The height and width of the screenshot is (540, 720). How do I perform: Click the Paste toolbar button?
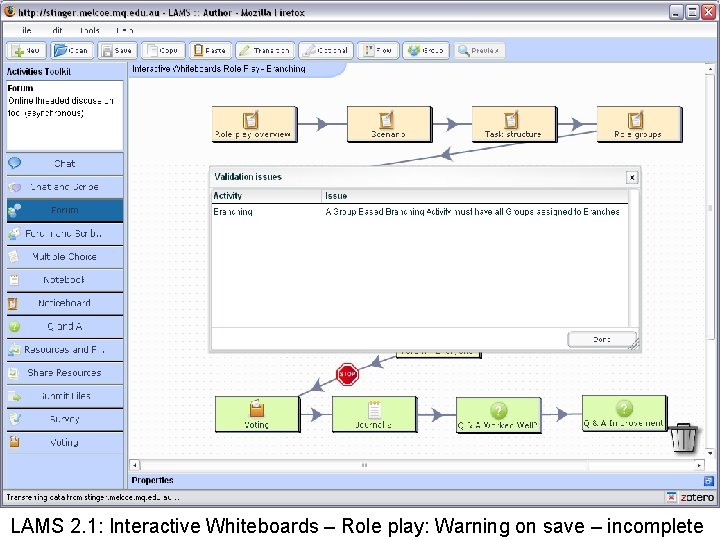click(210, 51)
